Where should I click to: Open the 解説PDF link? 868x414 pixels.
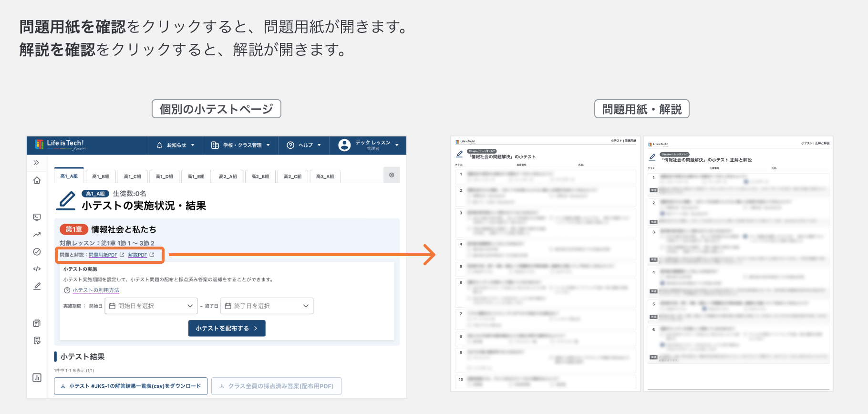[x=137, y=255]
